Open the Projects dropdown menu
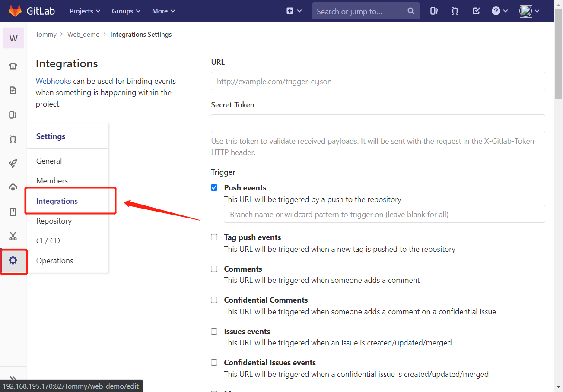563x392 pixels. [x=85, y=11]
